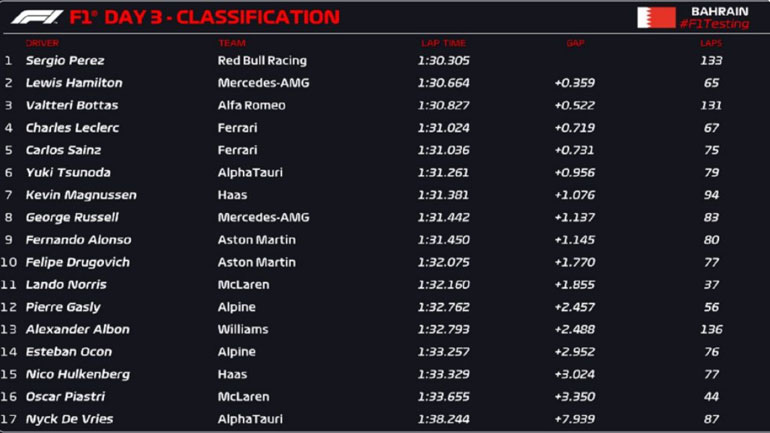Select the TEAM column header
This screenshot has width=770, height=433.
point(232,43)
